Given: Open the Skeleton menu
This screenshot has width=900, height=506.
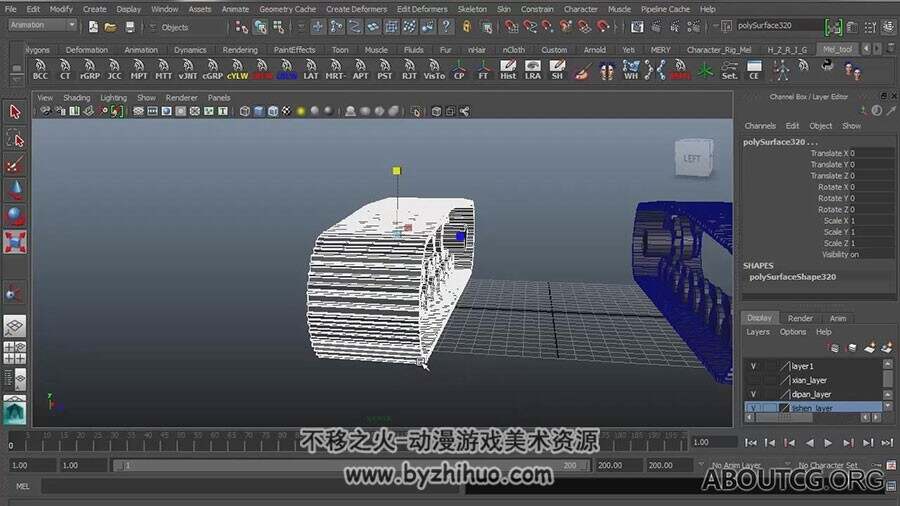Looking at the screenshot, I should tap(472, 9).
